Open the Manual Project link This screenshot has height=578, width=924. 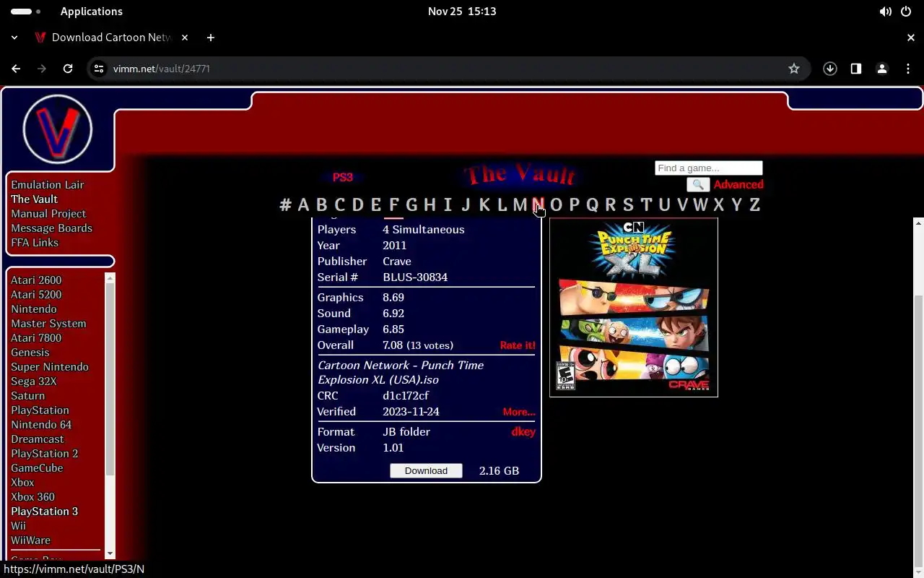point(48,214)
